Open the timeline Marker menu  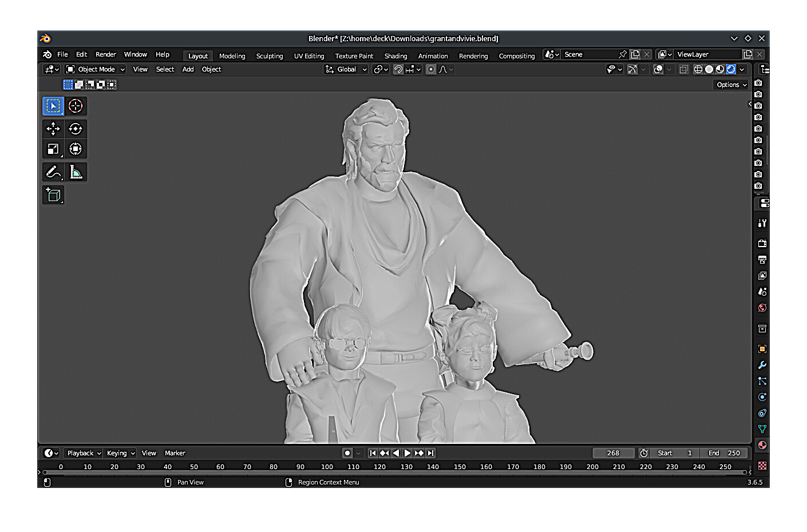click(x=175, y=453)
